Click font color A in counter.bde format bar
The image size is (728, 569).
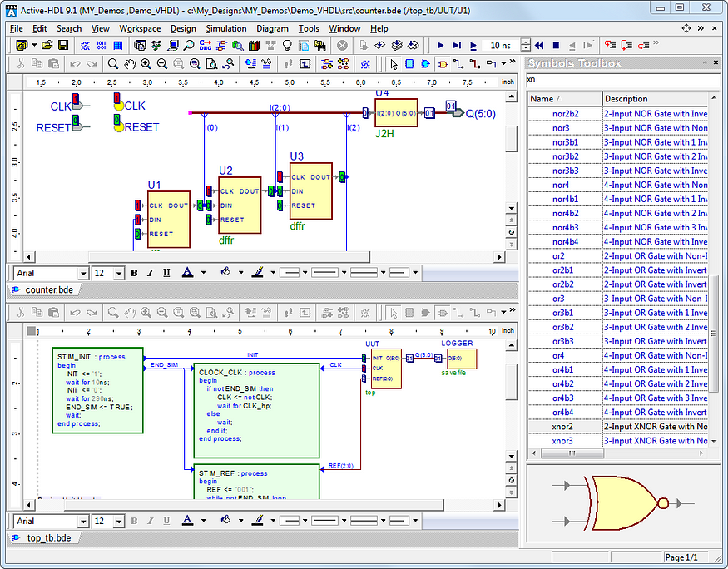pos(187,273)
